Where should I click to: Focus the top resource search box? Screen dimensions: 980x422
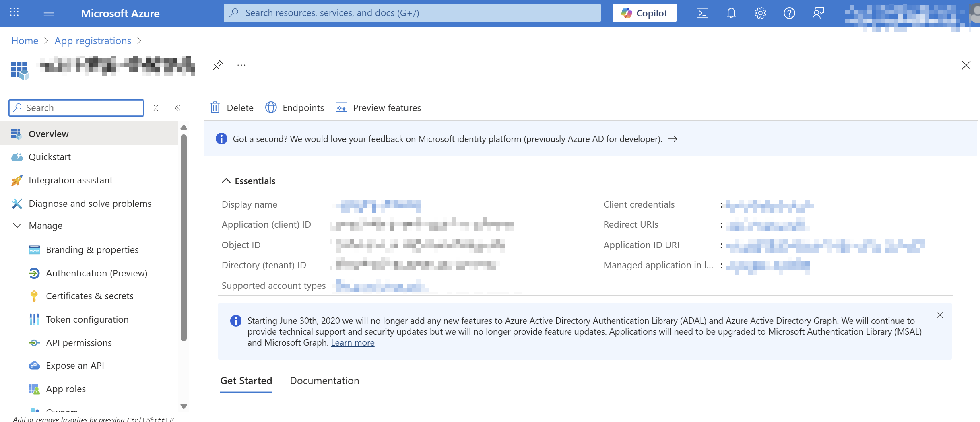point(412,13)
